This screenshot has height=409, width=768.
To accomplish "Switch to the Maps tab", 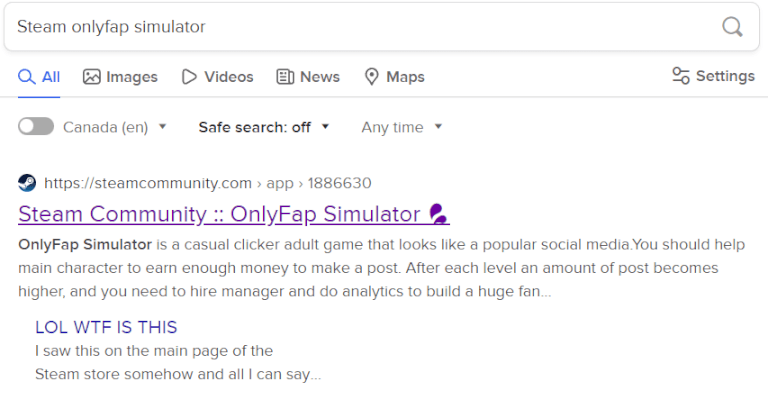I will 395,77.
